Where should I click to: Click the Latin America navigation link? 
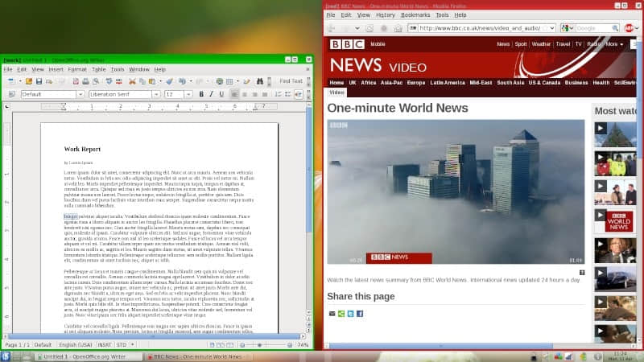click(448, 82)
